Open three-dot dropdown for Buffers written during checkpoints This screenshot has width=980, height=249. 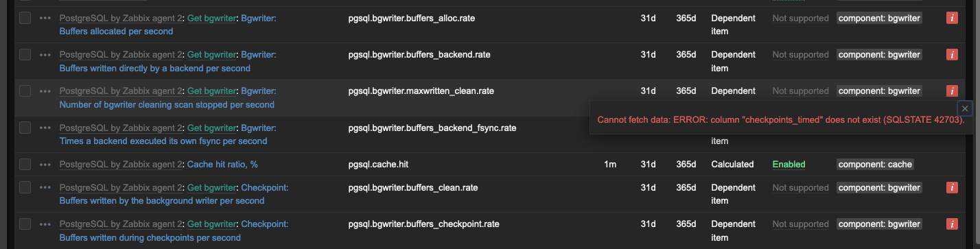45,224
